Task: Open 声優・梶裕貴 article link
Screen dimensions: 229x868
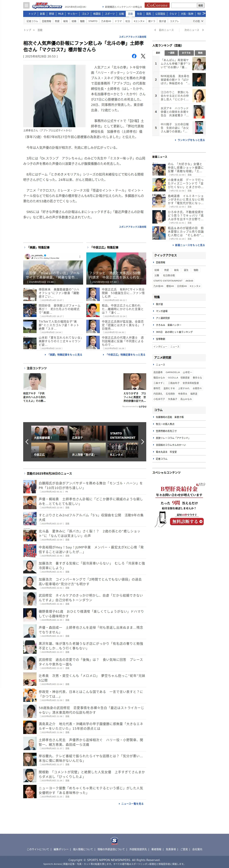Action: pos(91,501)
